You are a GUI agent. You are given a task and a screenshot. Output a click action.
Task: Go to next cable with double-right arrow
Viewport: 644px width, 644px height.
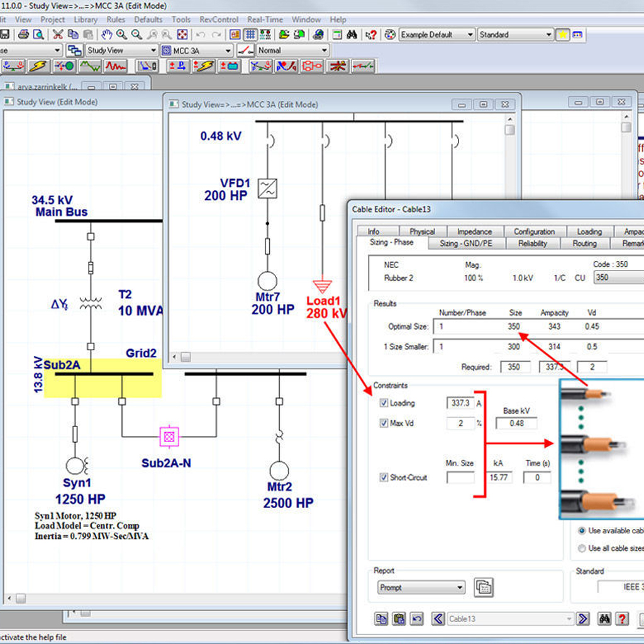tap(583, 619)
